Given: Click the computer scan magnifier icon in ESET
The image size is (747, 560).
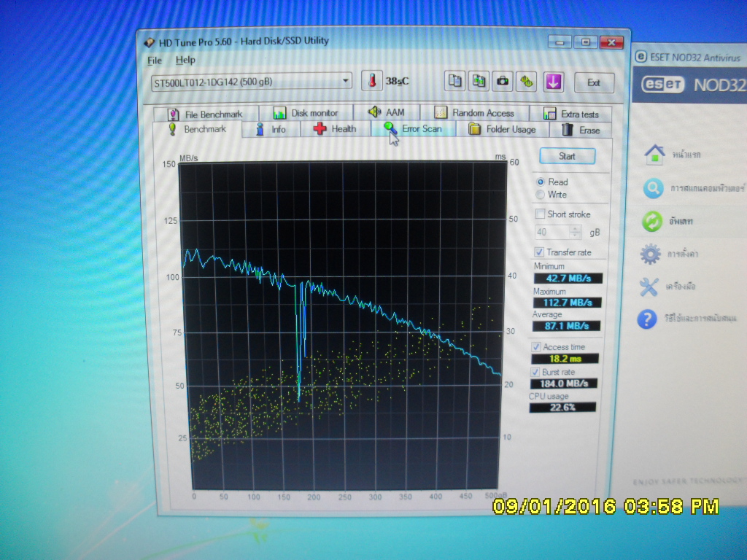Looking at the screenshot, I should coord(653,189).
